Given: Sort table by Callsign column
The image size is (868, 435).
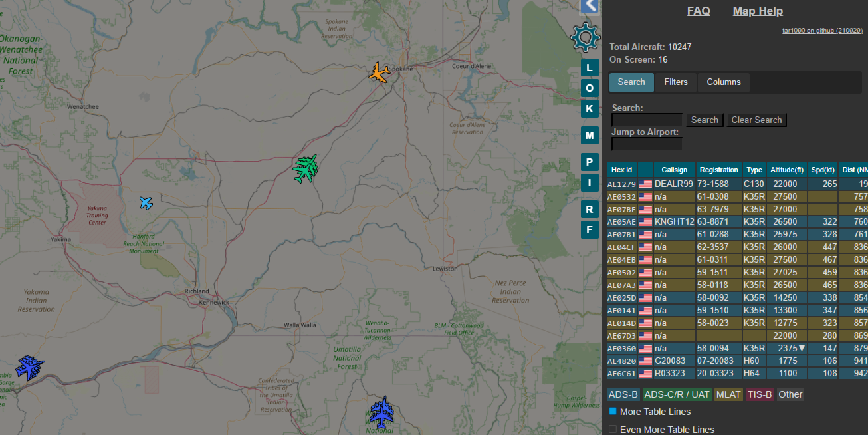Looking at the screenshot, I should coord(674,170).
